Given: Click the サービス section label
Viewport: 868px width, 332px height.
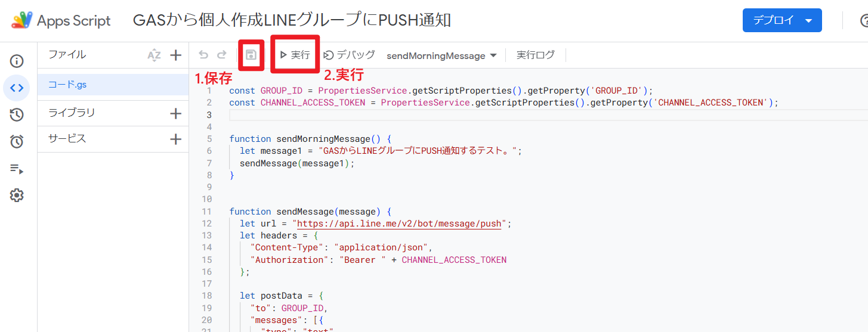Looking at the screenshot, I should point(67,138).
